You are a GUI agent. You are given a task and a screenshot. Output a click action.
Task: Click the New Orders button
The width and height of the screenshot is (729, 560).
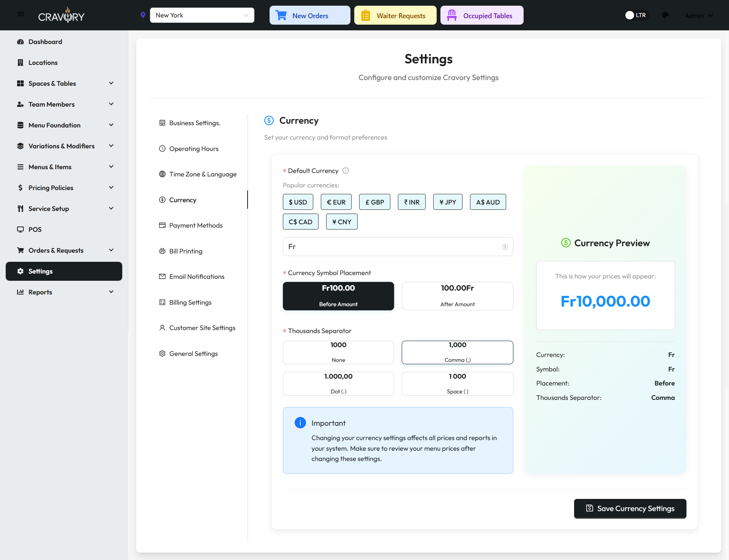[310, 15]
